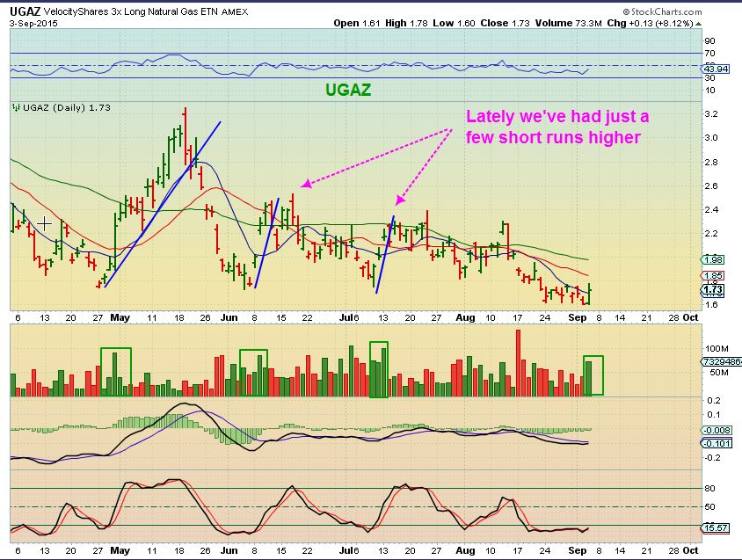This screenshot has height=560, width=742.
Task: Click the 73294864 volume value tag
Action: point(722,361)
